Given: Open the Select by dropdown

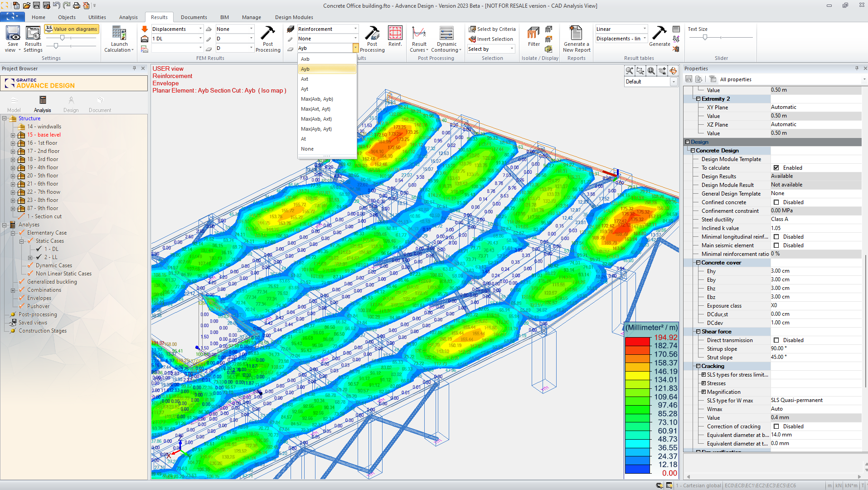Looking at the screenshot, I should coord(512,49).
